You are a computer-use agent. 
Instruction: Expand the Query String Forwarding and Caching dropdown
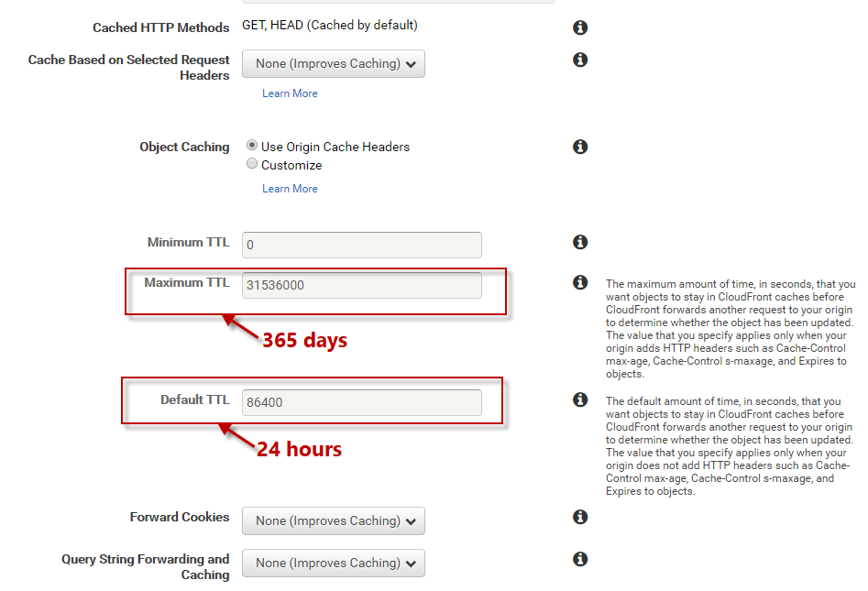pos(334,563)
